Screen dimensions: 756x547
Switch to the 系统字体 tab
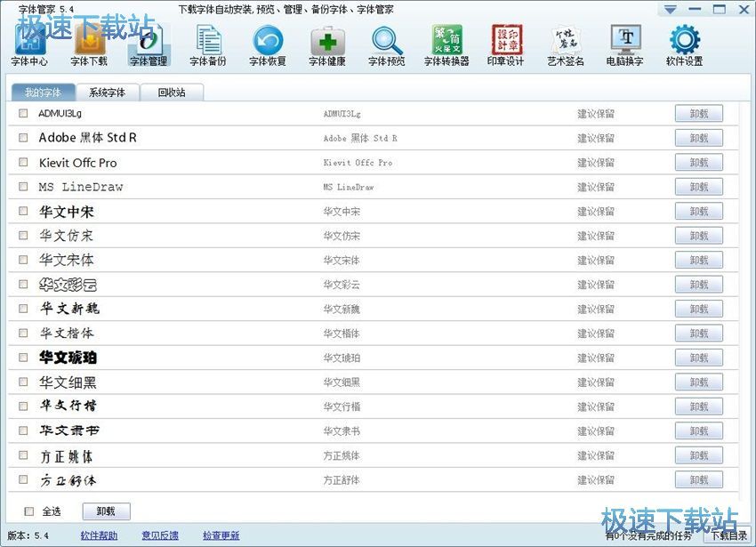107,93
